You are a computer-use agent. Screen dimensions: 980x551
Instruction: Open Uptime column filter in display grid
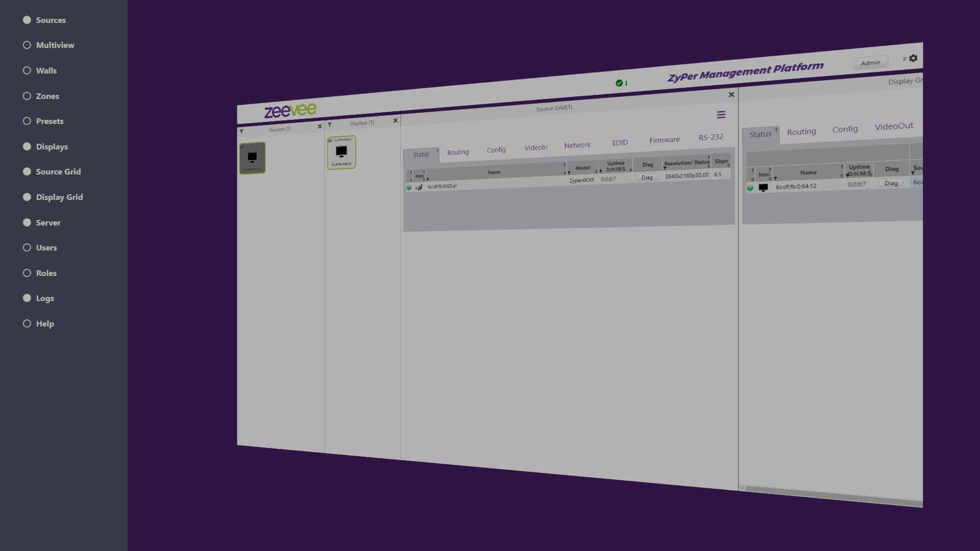coord(847,175)
